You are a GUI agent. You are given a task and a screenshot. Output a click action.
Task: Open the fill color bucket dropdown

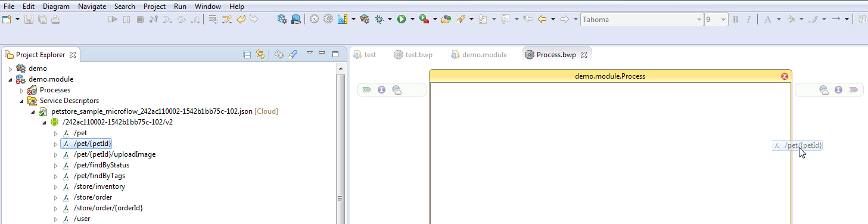[801, 19]
